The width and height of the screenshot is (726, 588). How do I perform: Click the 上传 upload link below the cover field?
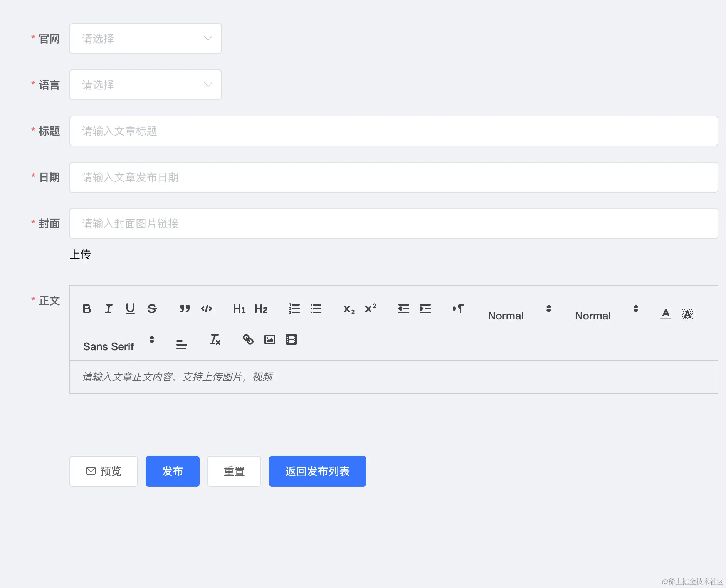click(80, 254)
